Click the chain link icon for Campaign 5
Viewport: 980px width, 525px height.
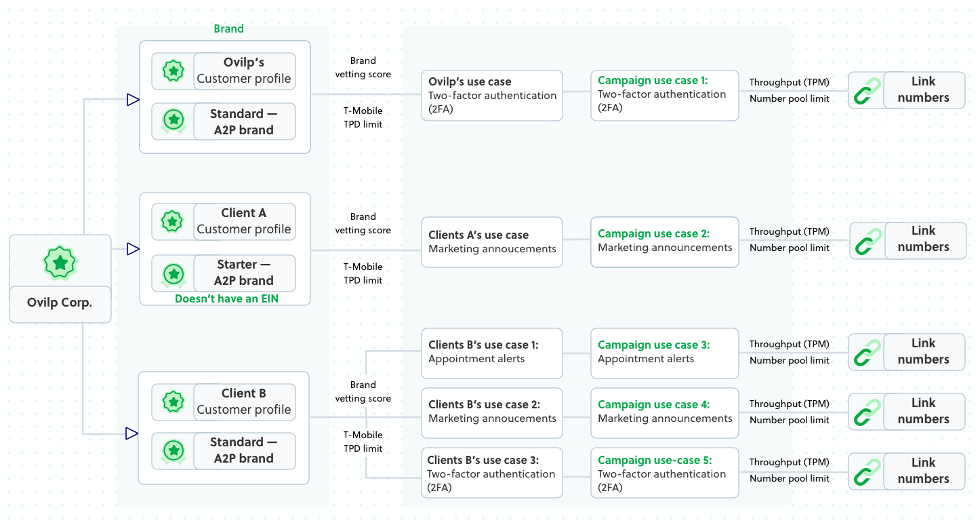866,471
